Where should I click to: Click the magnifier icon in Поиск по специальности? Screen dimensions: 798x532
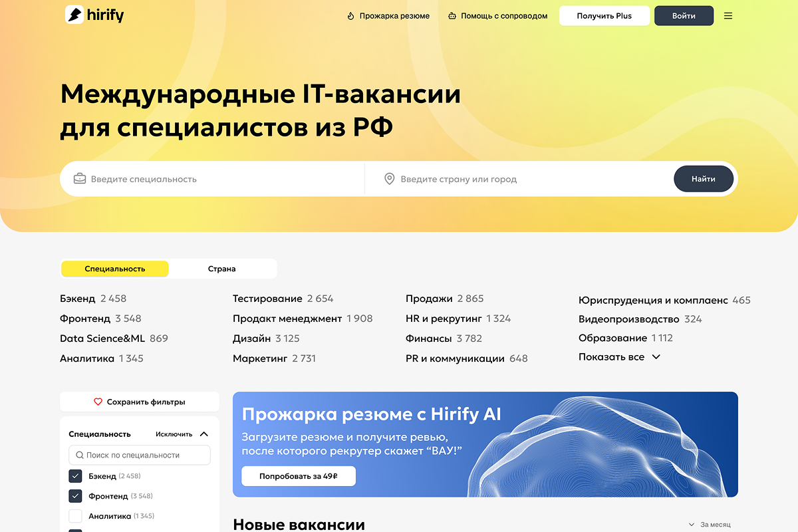pyautogui.click(x=80, y=456)
